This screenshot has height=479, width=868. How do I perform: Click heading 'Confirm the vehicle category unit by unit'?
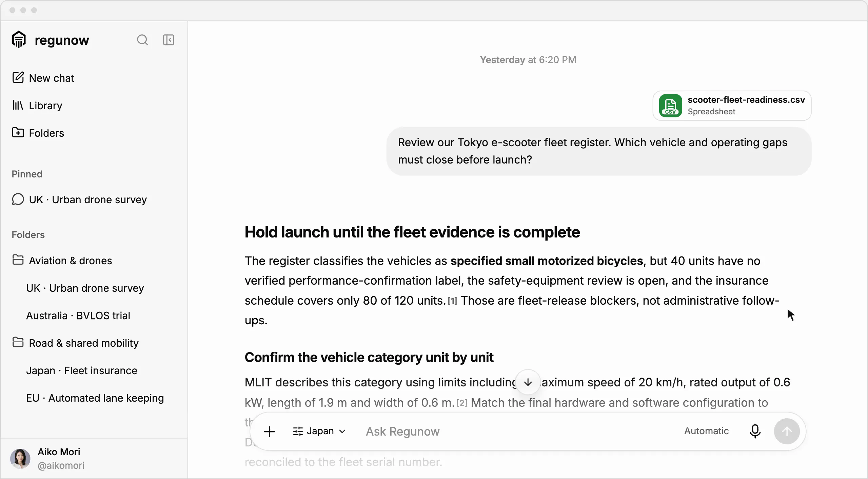click(x=369, y=358)
